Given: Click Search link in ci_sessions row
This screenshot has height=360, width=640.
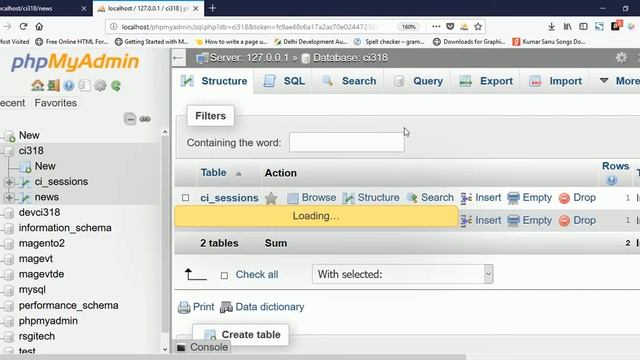Looking at the screenshot, I should point(430,198).
